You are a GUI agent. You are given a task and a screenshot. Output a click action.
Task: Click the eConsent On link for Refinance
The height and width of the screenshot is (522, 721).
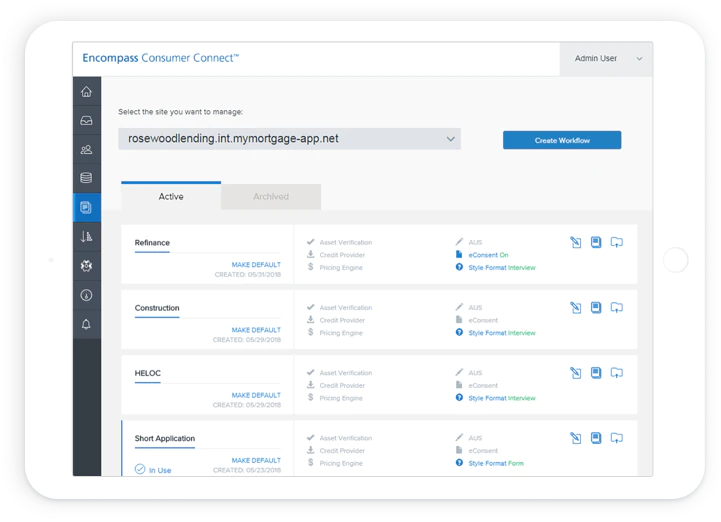(488, 255)
